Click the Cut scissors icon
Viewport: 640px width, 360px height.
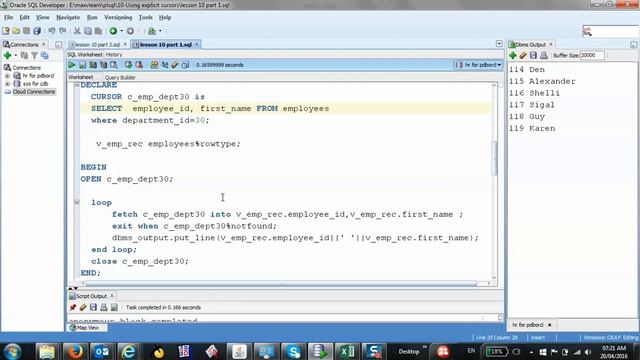click(77, 31)
